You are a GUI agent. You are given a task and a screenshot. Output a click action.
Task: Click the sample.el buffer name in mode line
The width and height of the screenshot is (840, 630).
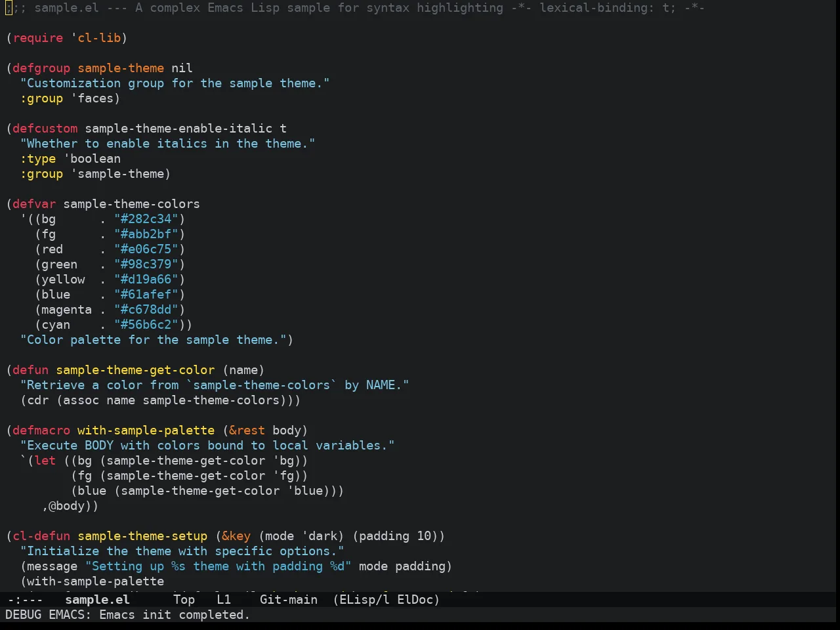pos(97,599)
